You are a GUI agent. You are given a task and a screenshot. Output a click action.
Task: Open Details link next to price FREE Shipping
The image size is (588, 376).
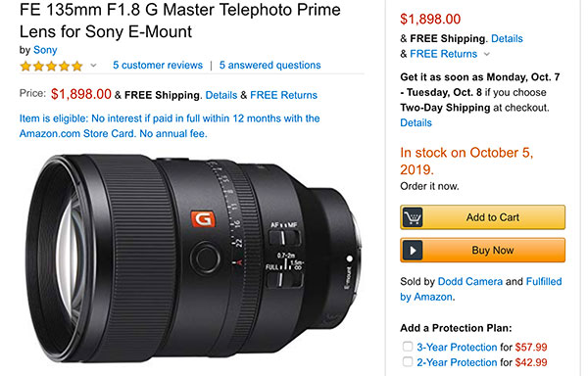221,95
